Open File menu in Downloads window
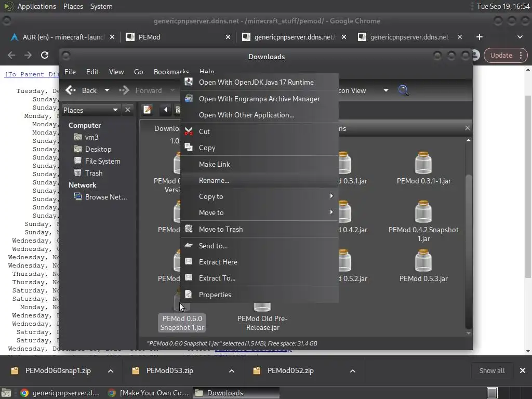This screenshot has height=399, width=532. pyautogui.click(x=70, y=72)
